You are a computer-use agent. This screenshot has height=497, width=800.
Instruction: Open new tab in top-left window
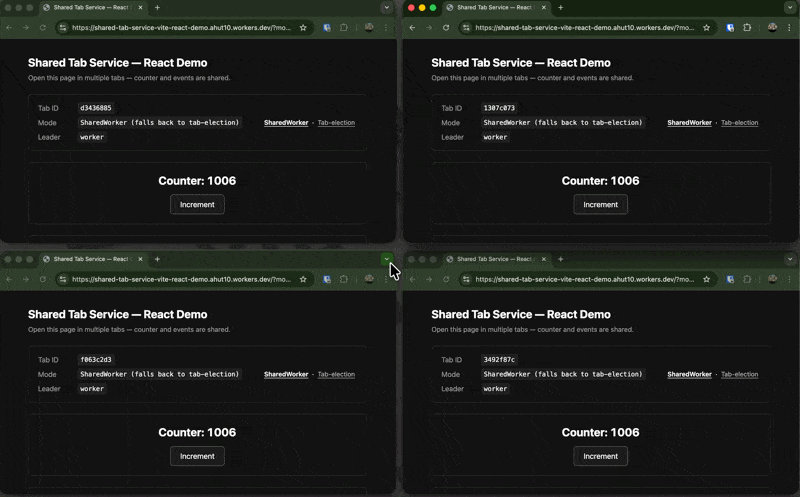point(157,8)
